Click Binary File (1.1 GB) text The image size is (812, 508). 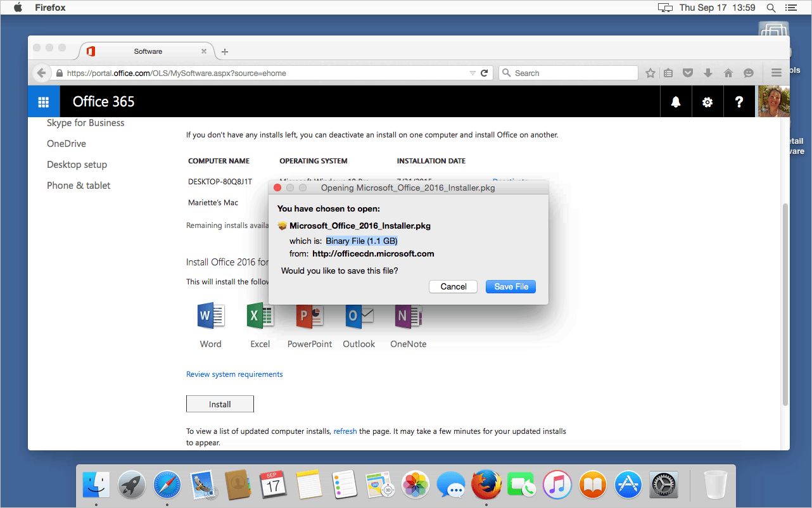[362, 241]
